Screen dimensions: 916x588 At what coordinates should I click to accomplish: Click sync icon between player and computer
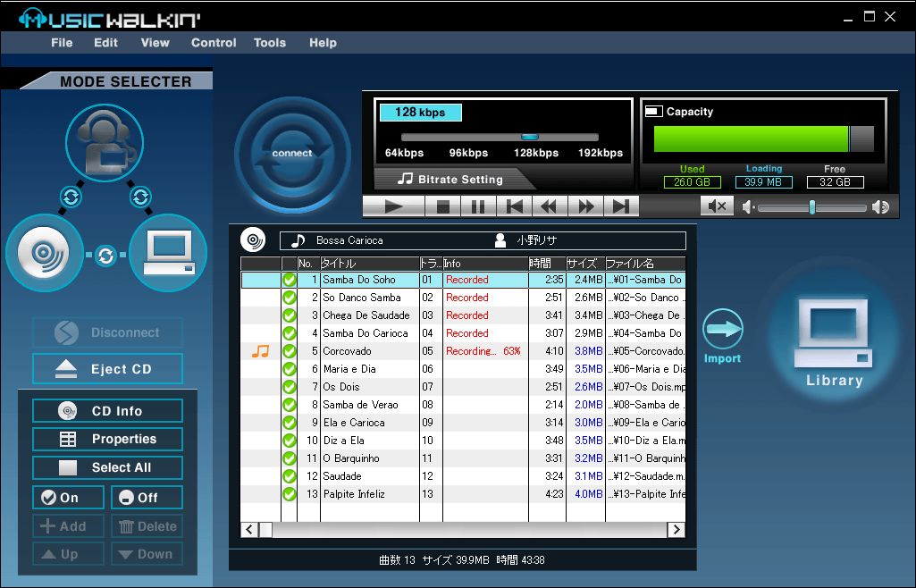tap(141, 197)
